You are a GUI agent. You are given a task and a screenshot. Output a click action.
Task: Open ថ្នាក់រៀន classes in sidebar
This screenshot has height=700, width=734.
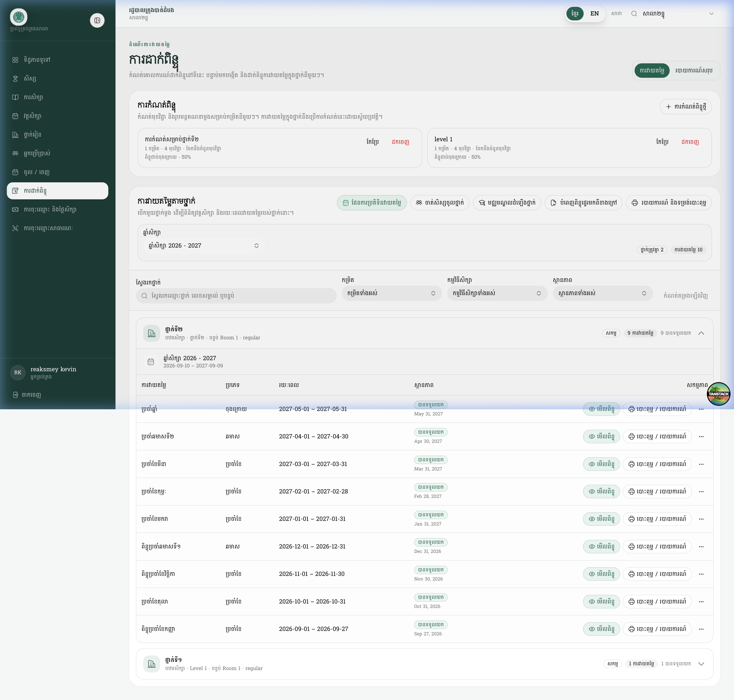point(57,135)
